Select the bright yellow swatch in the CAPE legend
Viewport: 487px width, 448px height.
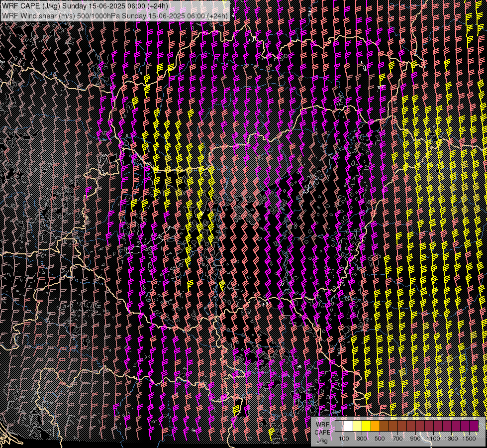pos(367,426)
